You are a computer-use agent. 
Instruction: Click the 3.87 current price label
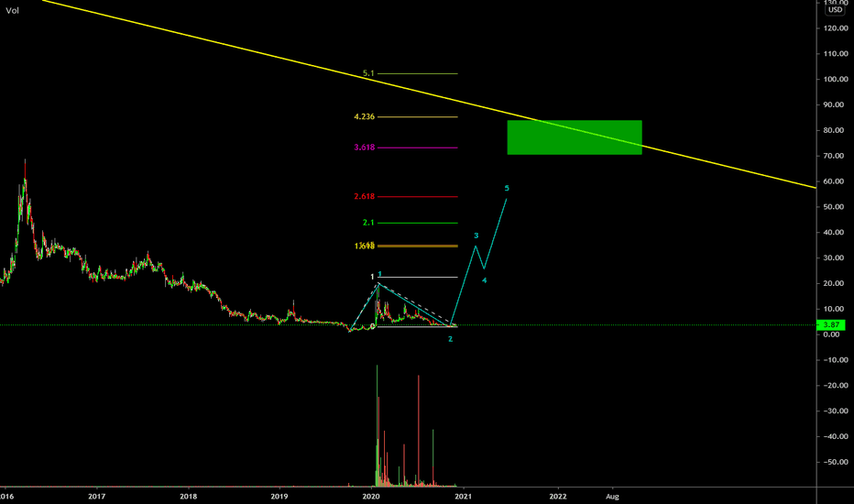pos(830,324)
